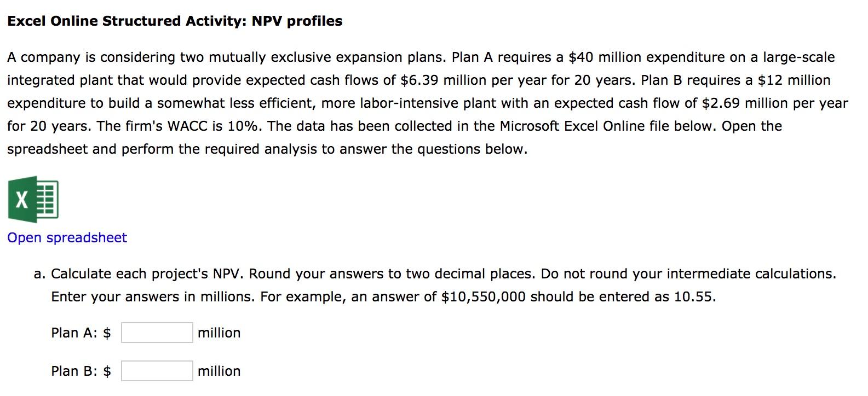The height and width of the screenshot is (396, 868).
Task: Follow the blue Open spreadsheet hyperlink
Action: (67, 237)
